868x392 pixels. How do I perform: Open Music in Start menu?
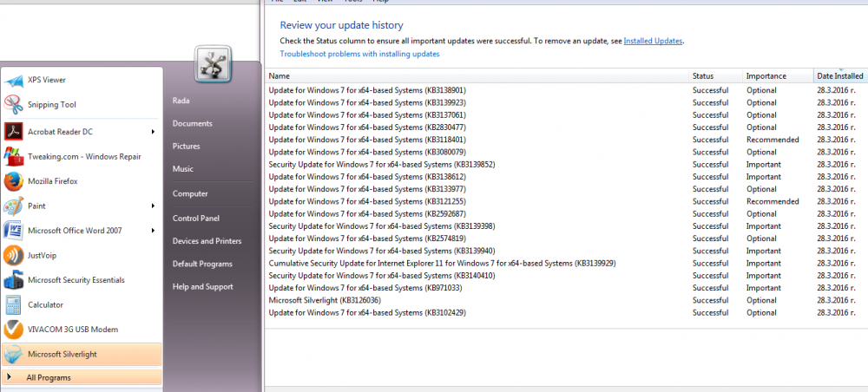point(182,168)
